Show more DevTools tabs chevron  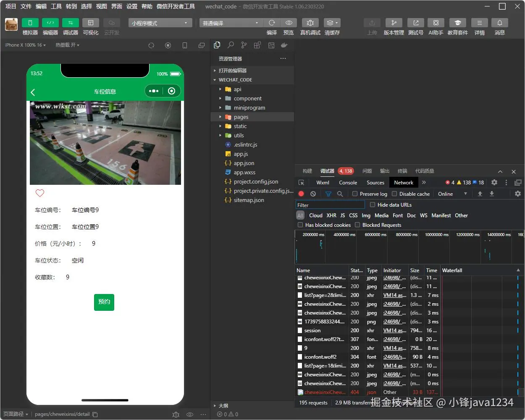(424, 182)
